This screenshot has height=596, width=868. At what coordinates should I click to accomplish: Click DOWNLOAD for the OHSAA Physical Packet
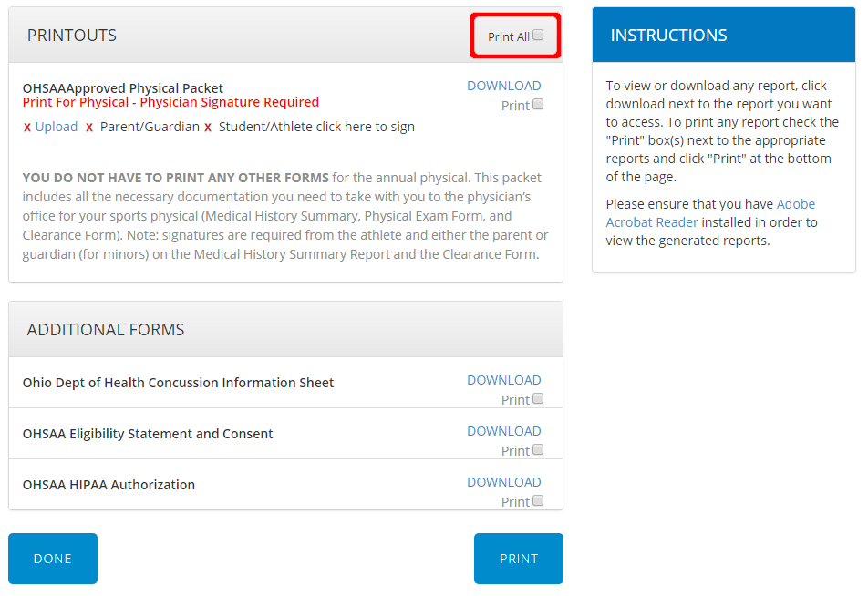(504, 85)
